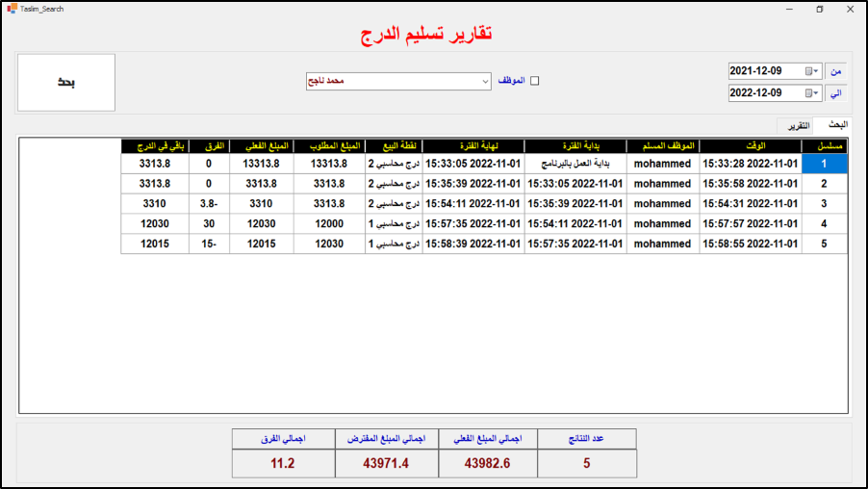
Task: Maximize the Taslim_Search window
Action: point(819,9)
